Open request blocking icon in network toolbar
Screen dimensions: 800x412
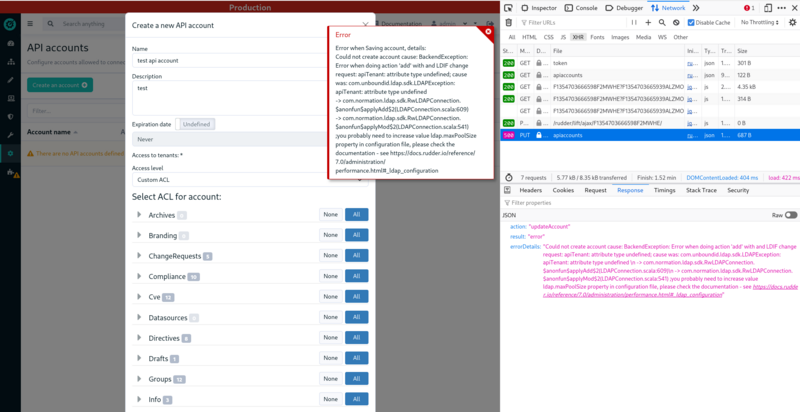[676, 22]
